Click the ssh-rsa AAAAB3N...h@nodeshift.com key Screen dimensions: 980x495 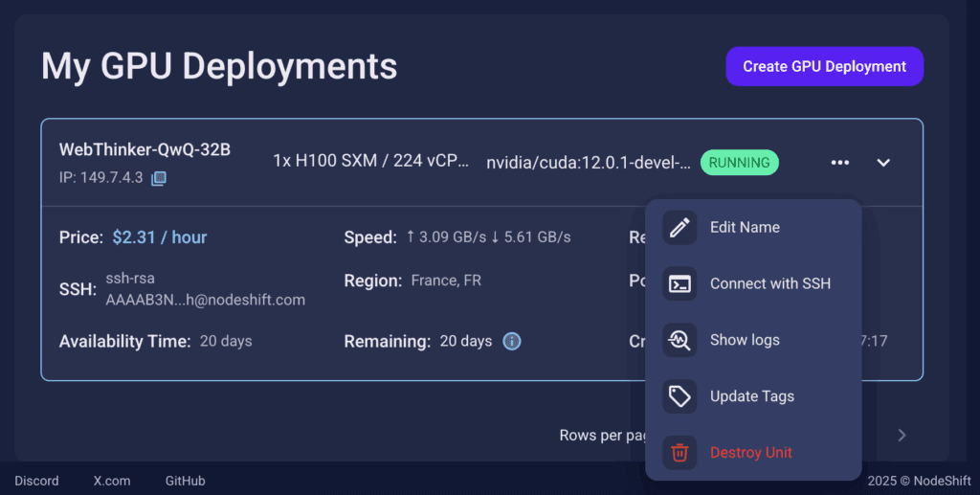pos(206,289)
